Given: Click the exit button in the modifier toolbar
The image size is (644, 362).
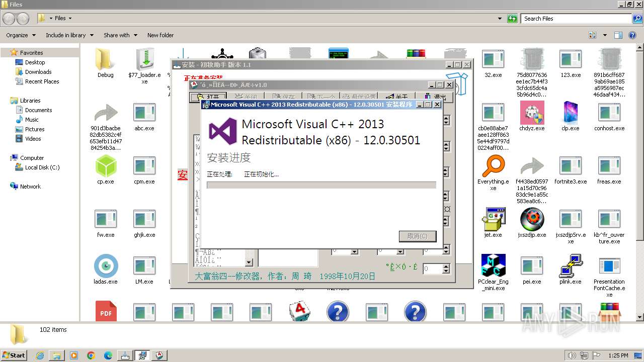Looking at the screenshot, I should tap(434, 97).
